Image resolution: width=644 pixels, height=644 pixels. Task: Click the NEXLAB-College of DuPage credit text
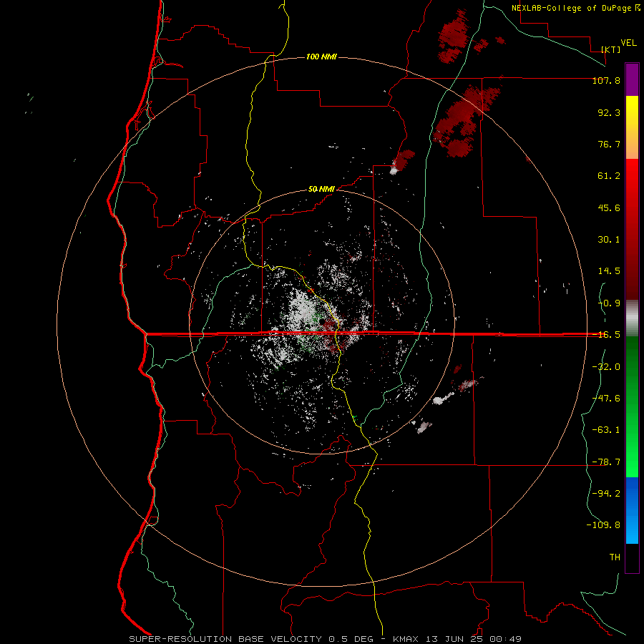(x=571, y=8)
